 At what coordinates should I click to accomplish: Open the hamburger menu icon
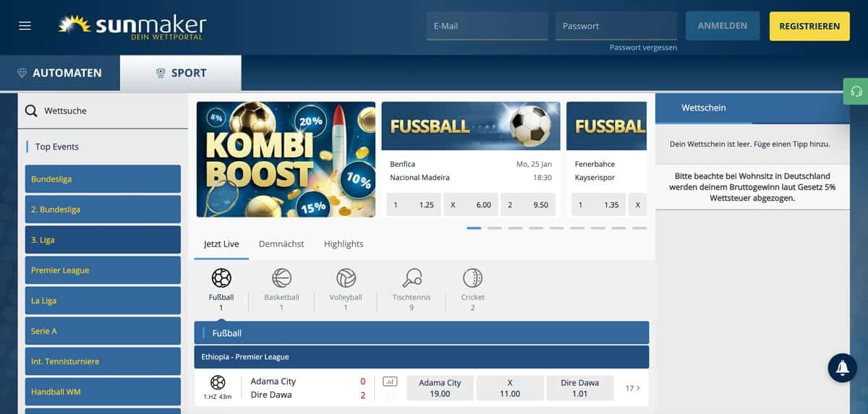pos(25,25)
